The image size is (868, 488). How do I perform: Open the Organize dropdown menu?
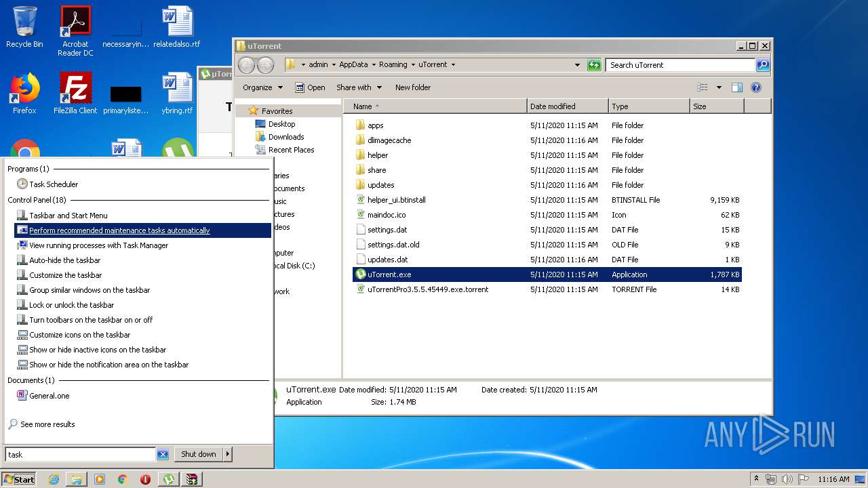click(x=262, y=87)
